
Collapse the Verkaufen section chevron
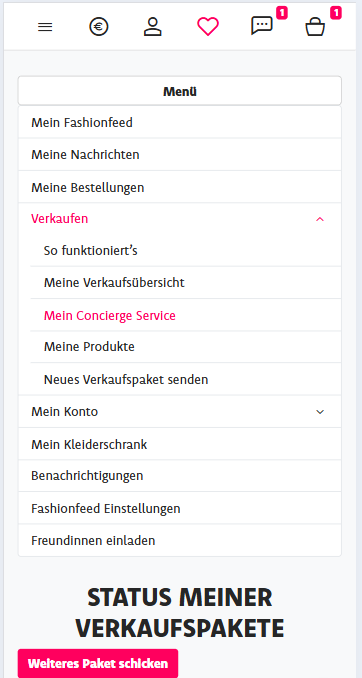[320, 219]
